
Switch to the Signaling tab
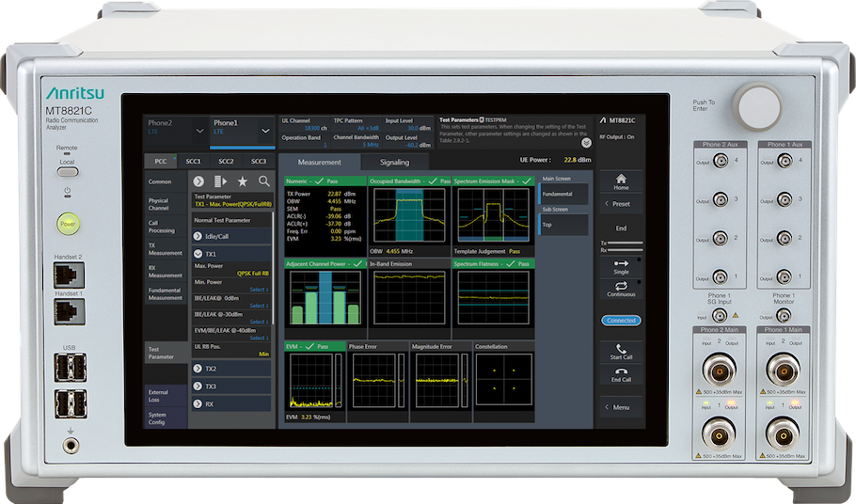pyautogui.click(x=394, y=163)
